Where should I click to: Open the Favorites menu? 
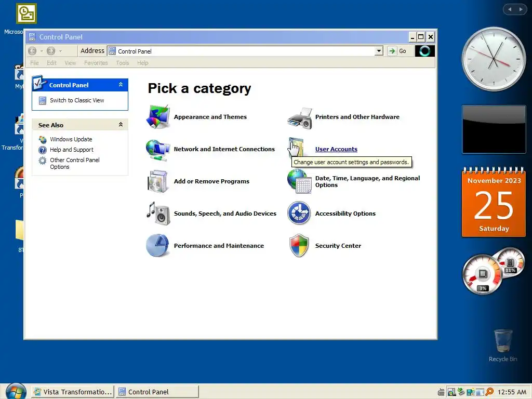tap(96, 63)
